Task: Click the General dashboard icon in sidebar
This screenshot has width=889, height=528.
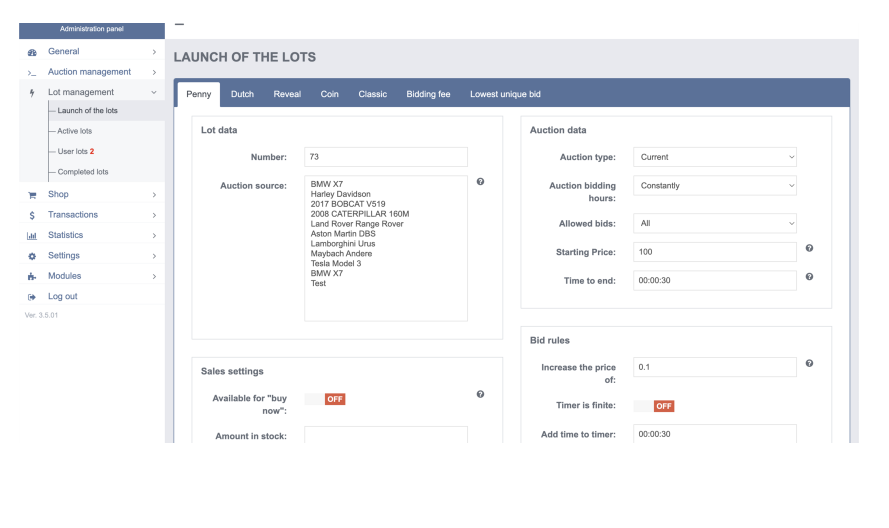Action: (x=32, y=52)
